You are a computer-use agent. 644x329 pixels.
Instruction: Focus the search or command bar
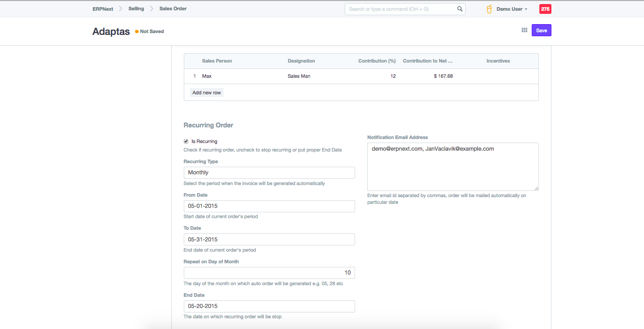(x=400, y=9)
